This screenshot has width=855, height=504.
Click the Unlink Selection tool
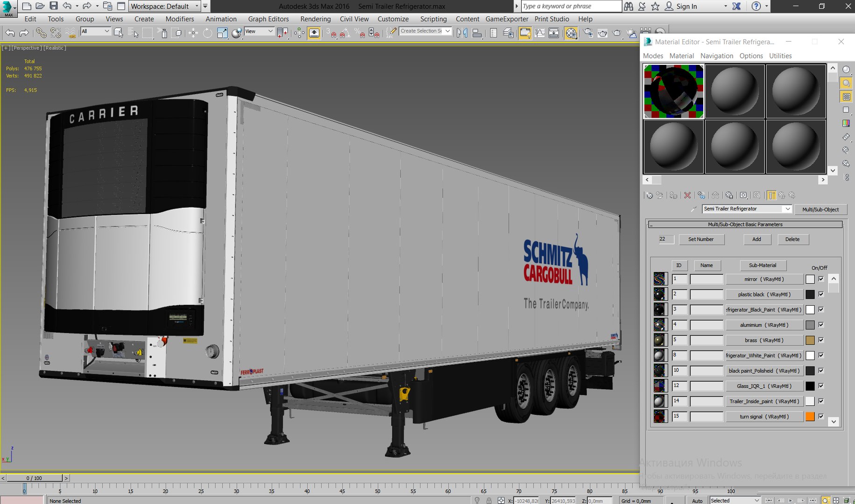pos(56,33)
